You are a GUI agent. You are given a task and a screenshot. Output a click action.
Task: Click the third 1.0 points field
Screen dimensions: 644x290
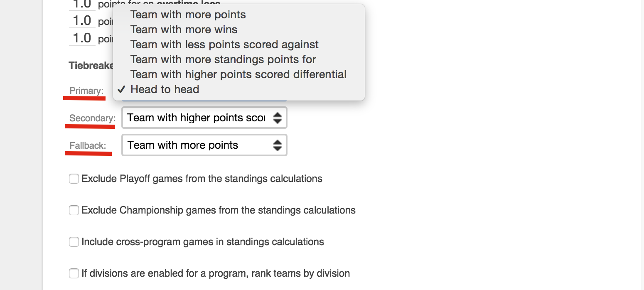81,37
